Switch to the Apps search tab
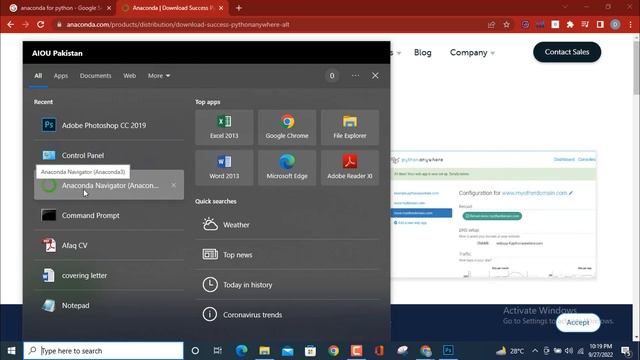This screenshot has width=640, height=360. [61, 76]
